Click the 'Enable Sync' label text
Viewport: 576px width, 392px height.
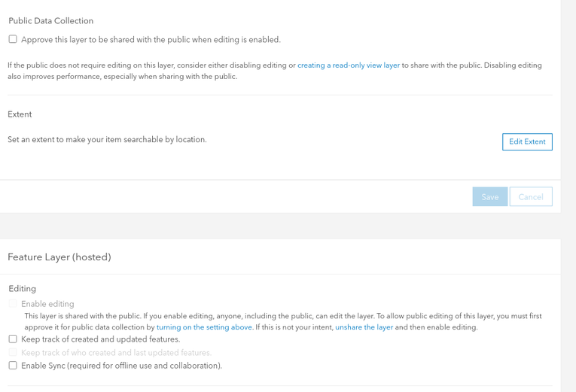click(121, 366)
